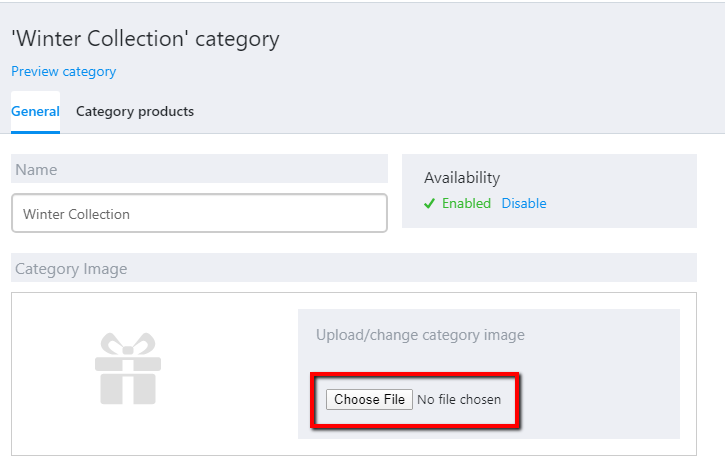725x468 pixels.
Task: Click the Availability heading
Action: point(462,178)
